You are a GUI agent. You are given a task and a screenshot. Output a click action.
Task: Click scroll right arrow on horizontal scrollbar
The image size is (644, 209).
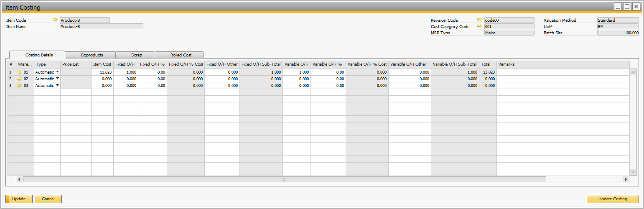[626, 179]
